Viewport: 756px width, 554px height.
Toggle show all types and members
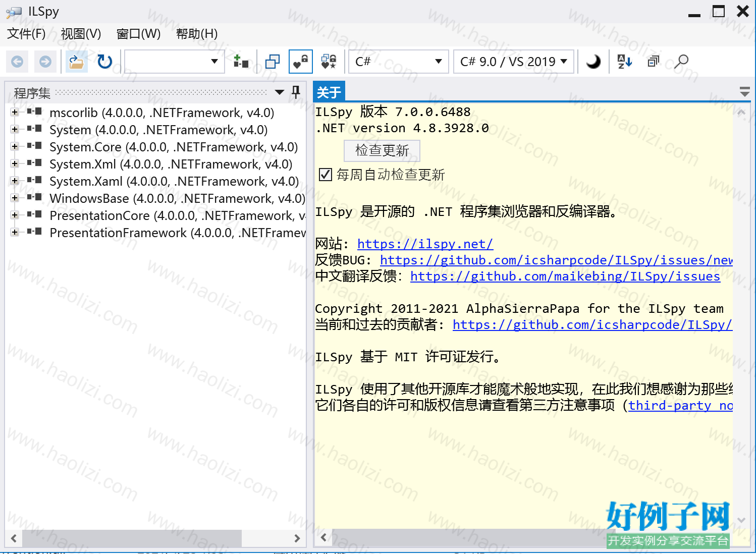[x=329, y=62]
